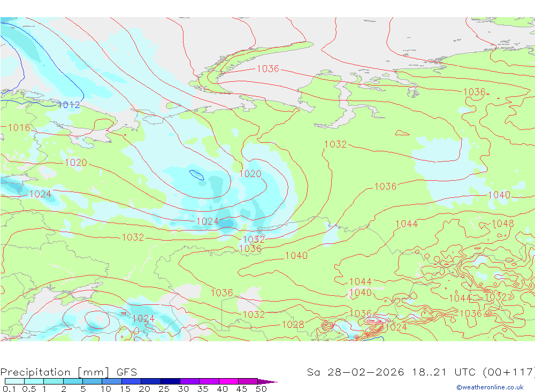Select the 35–40 mm legend swatch
This screenshot has width=535, height=392.
coord(209,381)
